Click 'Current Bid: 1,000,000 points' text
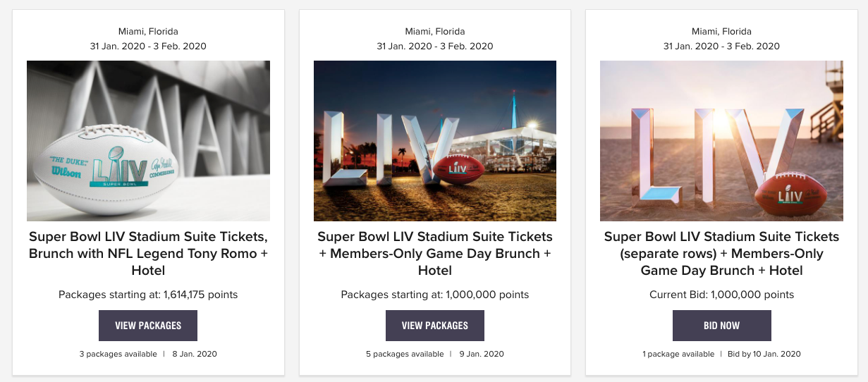The height and width of the screenshot is (382, 868). tap(721, 295)
